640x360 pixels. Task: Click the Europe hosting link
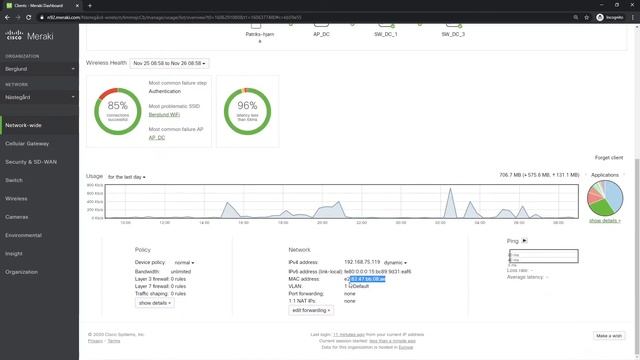click(406, 347)
